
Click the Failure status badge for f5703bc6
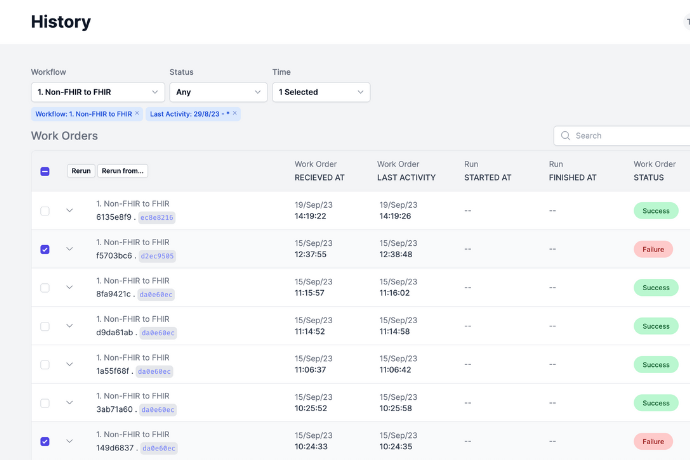coord(655,249)
